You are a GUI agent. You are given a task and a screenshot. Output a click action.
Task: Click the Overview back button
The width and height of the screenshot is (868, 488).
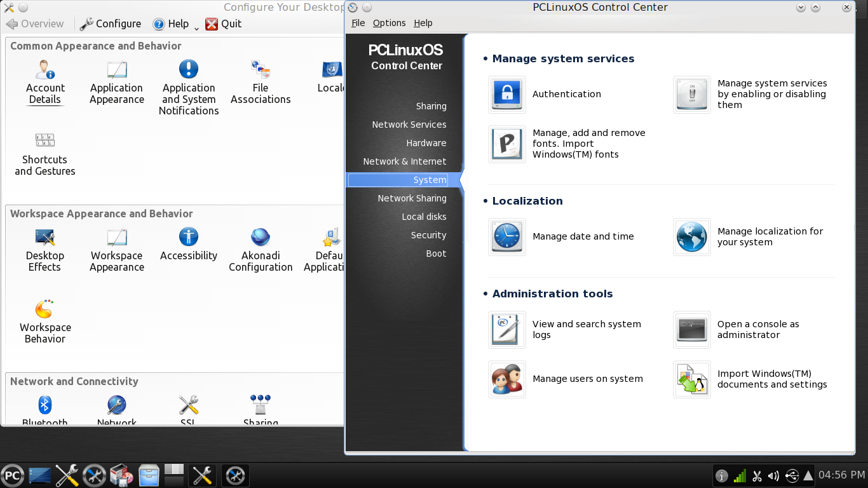click(35, 24)
